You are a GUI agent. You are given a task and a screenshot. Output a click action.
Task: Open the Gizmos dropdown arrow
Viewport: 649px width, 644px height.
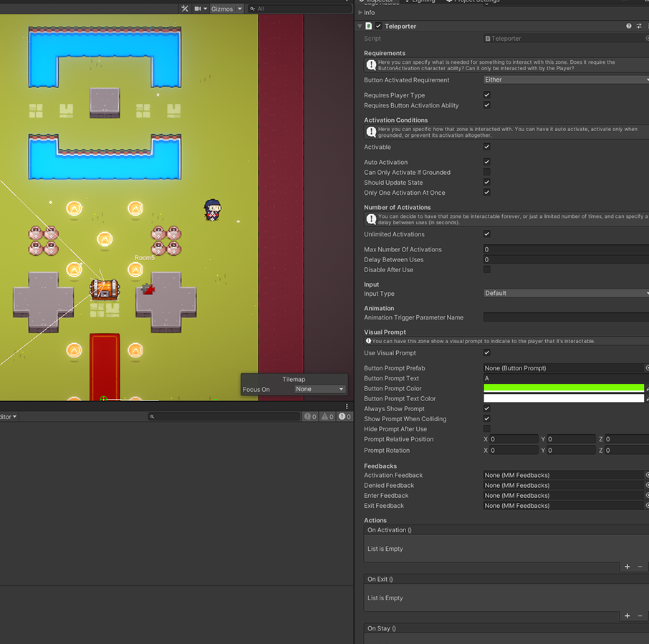239,9
